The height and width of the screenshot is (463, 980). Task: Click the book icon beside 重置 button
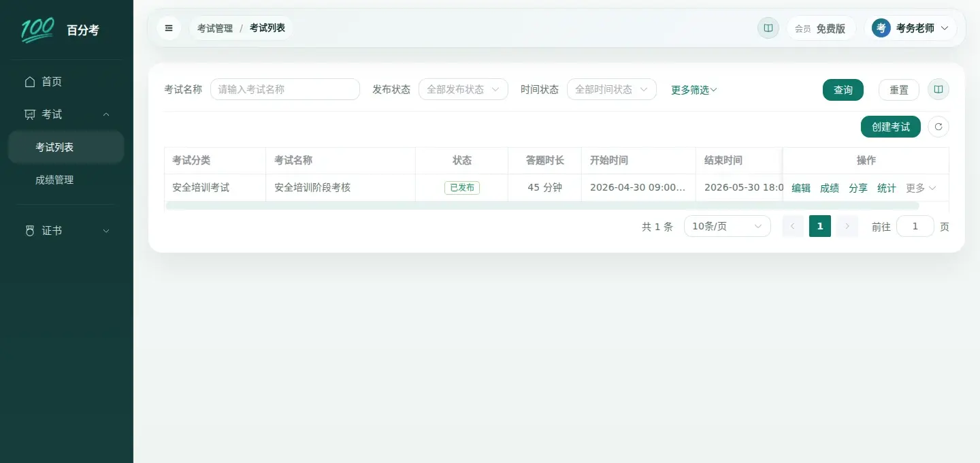pyautogui.click(x=938, y=89)
